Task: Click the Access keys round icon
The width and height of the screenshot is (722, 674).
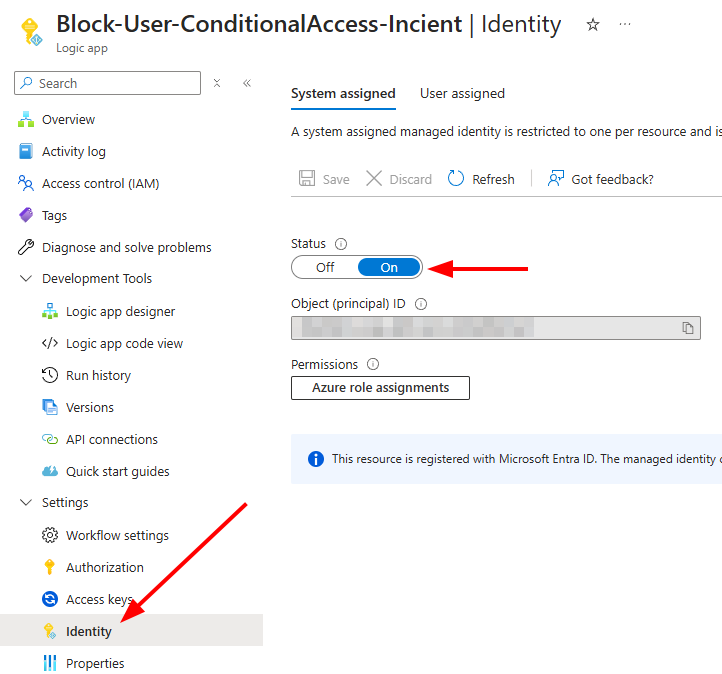Action: 50,599
